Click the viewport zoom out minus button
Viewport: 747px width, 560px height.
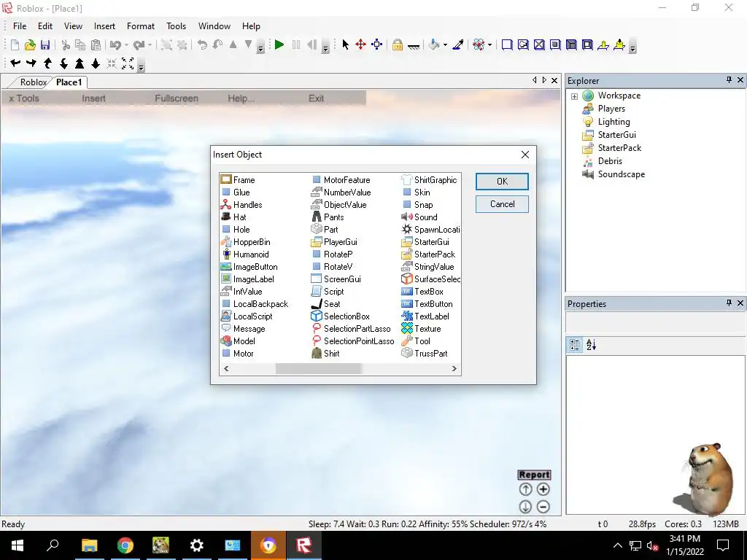[543, 507]
